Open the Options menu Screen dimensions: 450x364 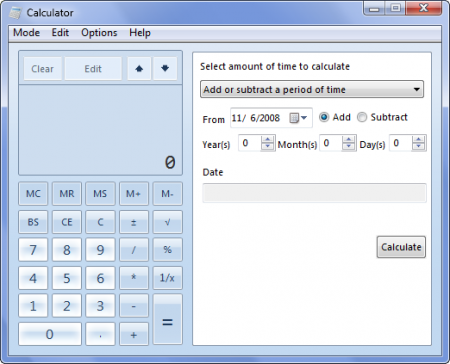point(99,33)
